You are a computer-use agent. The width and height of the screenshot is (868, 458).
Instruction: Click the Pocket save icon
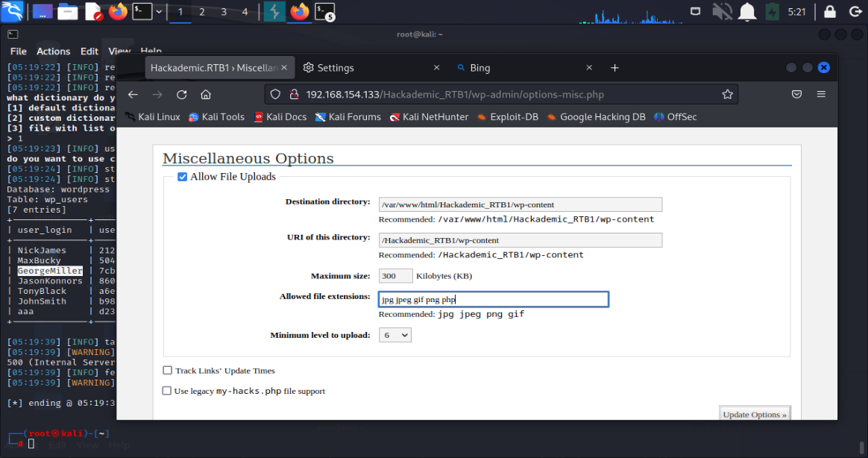click(x=796, y=95)
